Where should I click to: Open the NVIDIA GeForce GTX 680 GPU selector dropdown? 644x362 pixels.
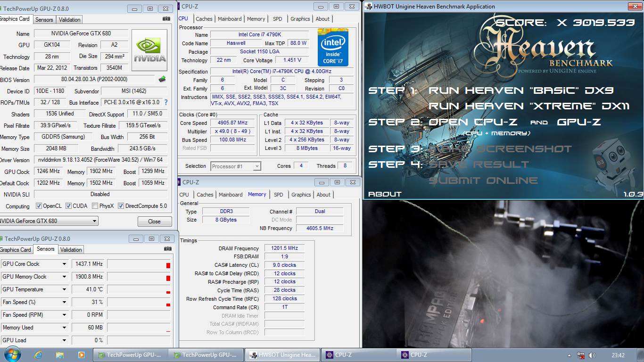click(95, 221)
